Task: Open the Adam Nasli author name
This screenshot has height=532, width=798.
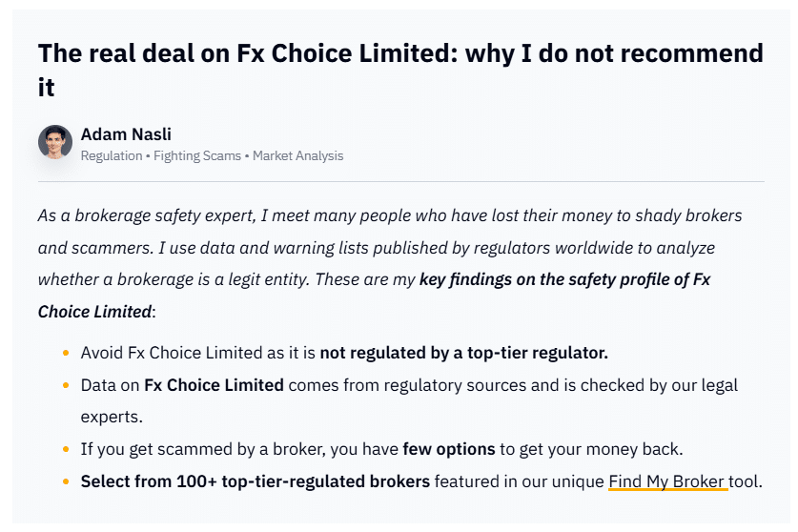Action: tap(126, 134)
